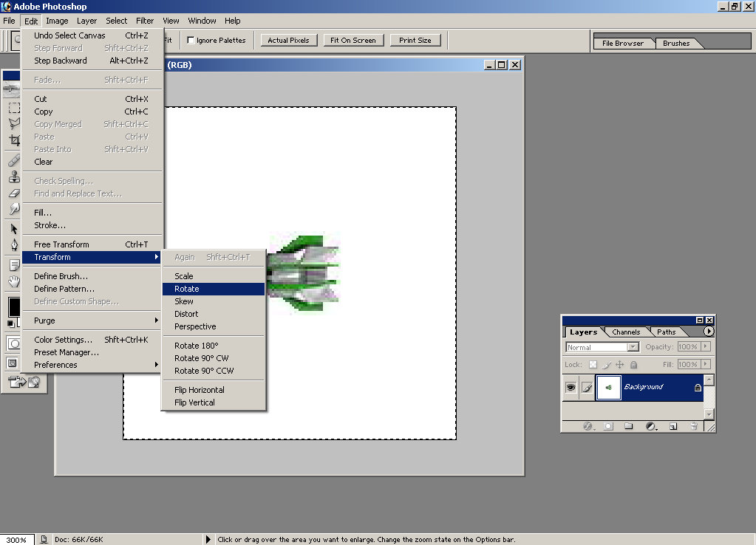Image resolution: width=756 pixels, height=545 pixels.
Task: Choose Flip Horizontal
Action: pos(214,390)
